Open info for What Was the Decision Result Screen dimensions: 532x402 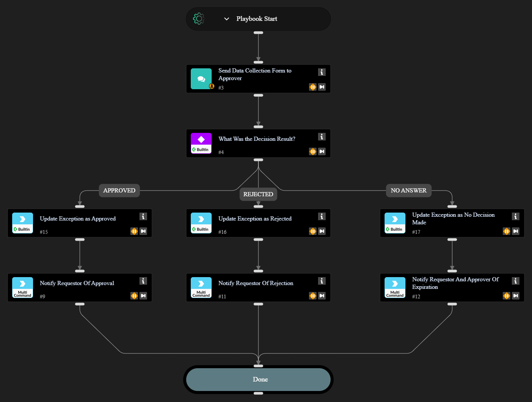(x=321, y=137)
